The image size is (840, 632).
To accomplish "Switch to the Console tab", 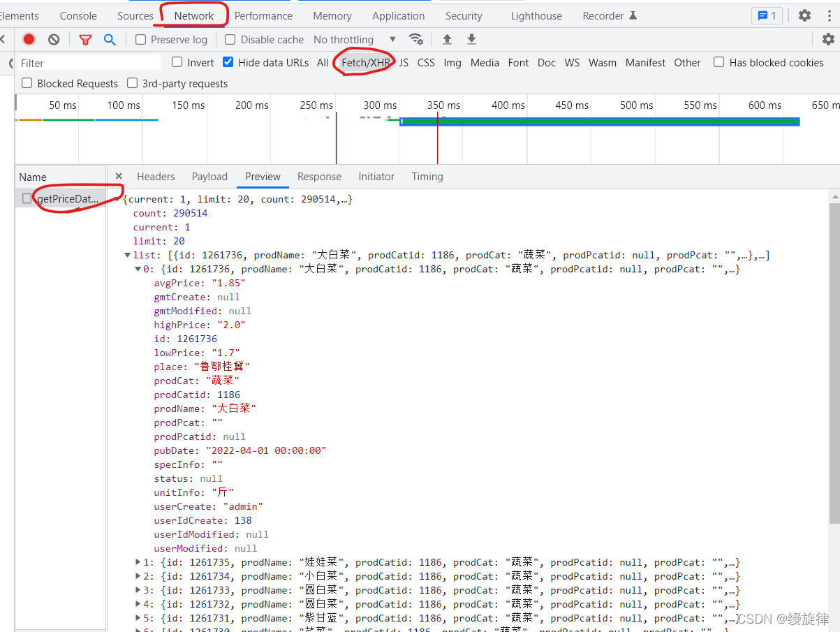I will point(78,15).
